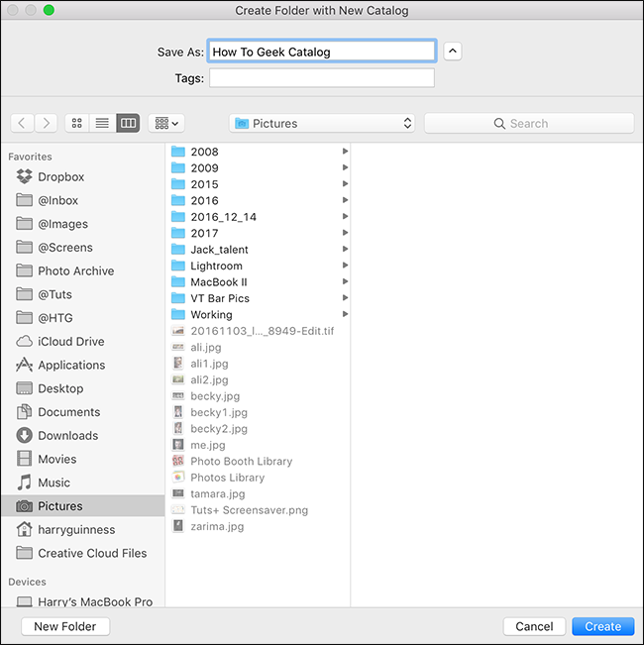
Task: Collapse the dialog with the chevron button
Action: pyautogui.click(x=453, y=52)
